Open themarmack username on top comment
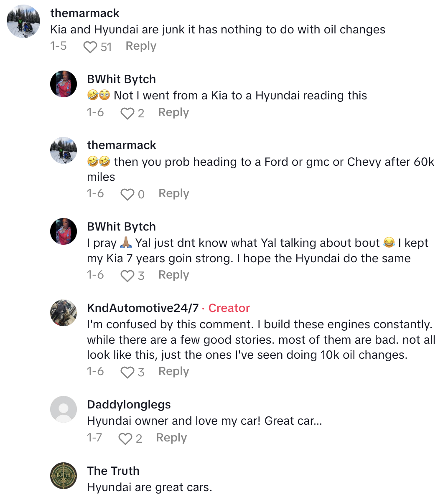448x497 pixels. (x=85, y=13)
